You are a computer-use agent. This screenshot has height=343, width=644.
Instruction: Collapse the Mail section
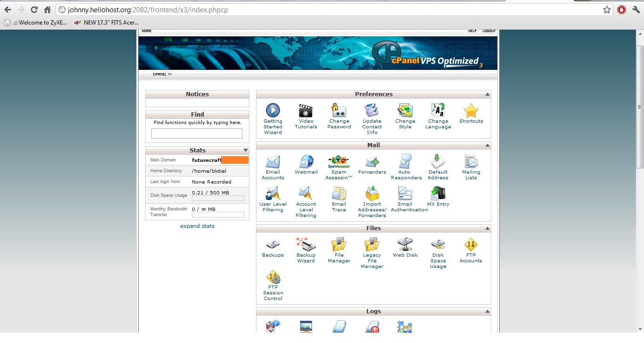tap(487, 145)
